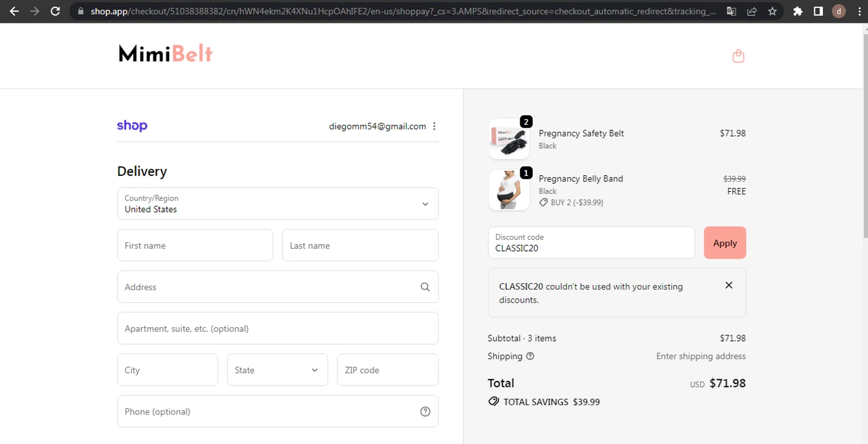Click the $71.98 total amount

pyautogui.click(x=727, y=383)
